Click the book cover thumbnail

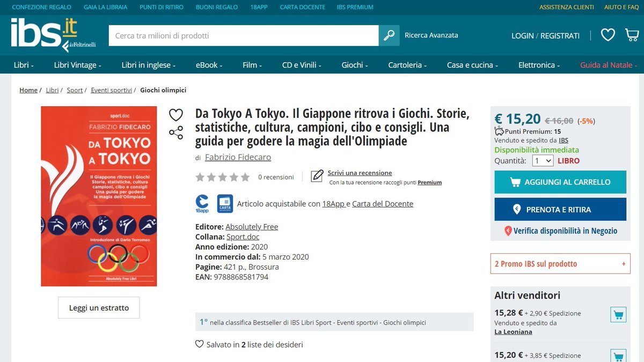(x=99, y=196)
